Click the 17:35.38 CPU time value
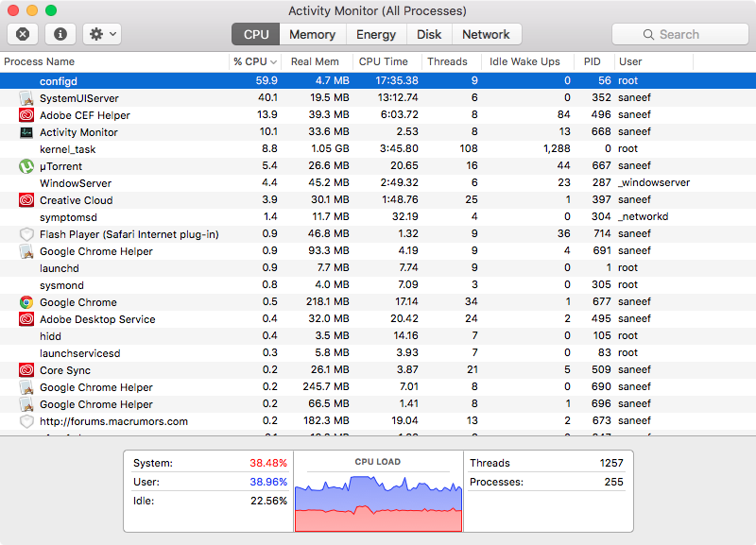 pyautogui.click(x=397, y=80)
